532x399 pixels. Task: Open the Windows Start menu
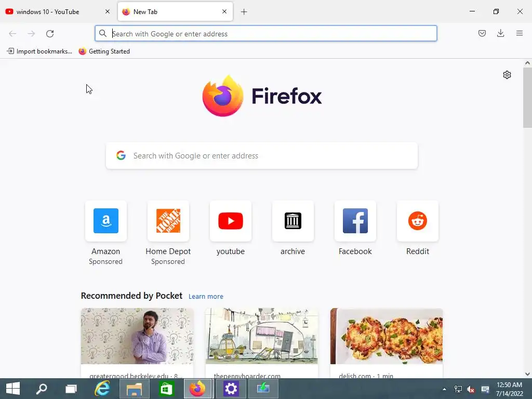click(x=13, y=389)
